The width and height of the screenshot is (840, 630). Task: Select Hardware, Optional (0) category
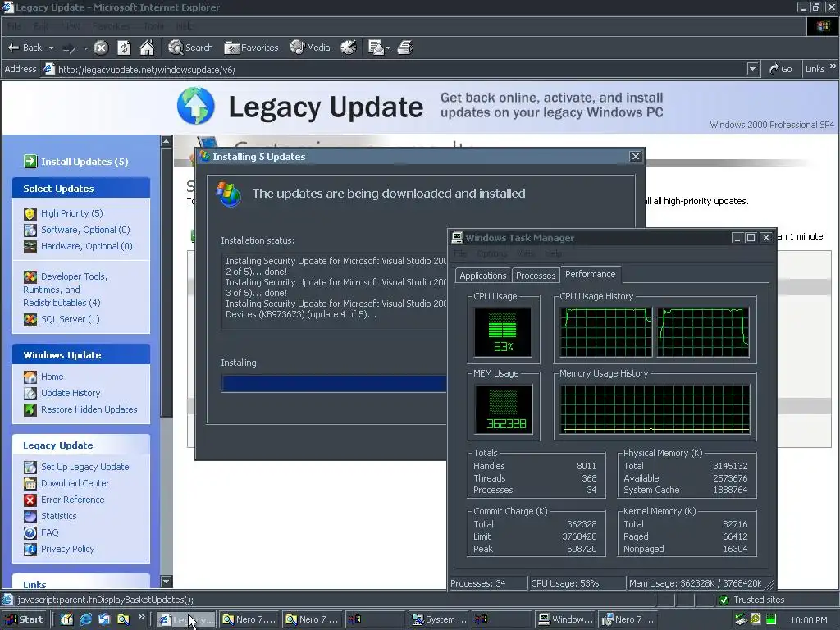click(x=87, y=246)
